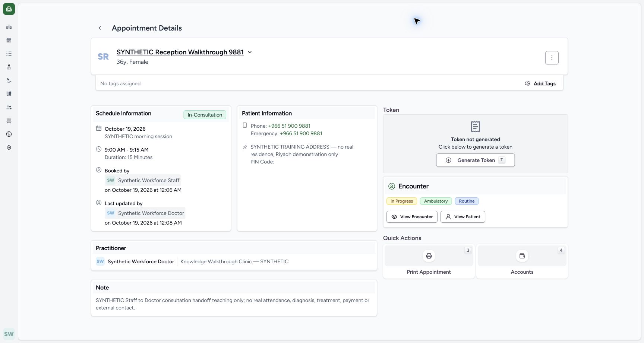Viewport: 644px width, 343px height.
Task: Open the facility overview sidebar icon
Action: (x=9, y=27)
